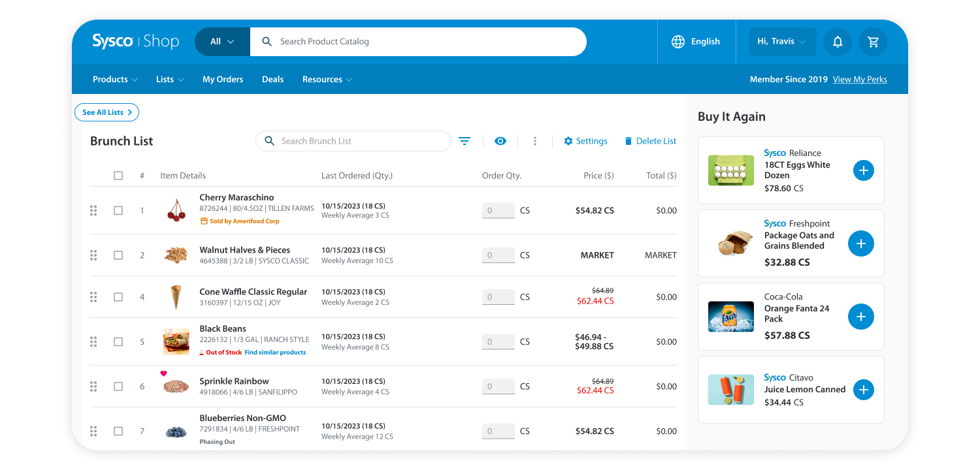Expand the Products menu
The image size is (980, 470).
115,80
